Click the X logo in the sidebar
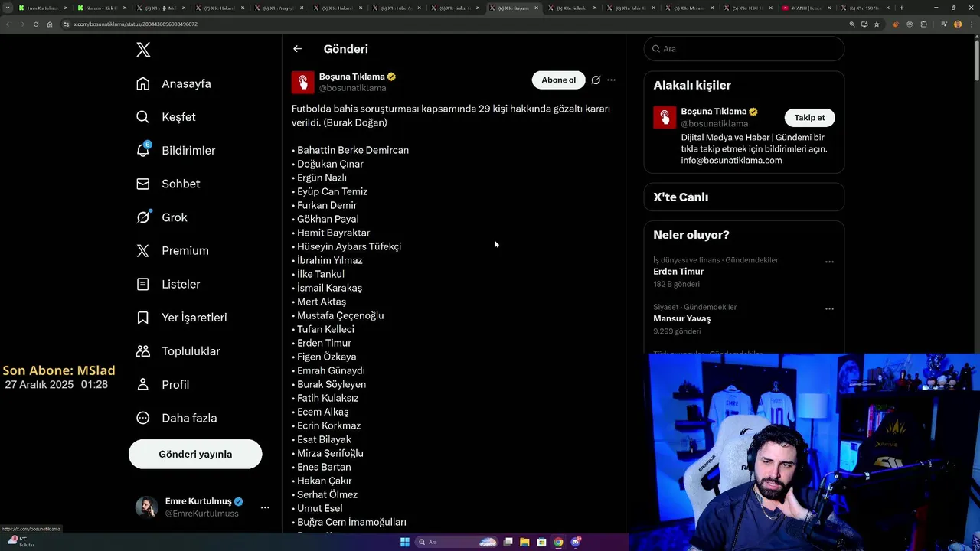Image resolution: width=980 pixels, height=551 pixels. click(143, 50)
